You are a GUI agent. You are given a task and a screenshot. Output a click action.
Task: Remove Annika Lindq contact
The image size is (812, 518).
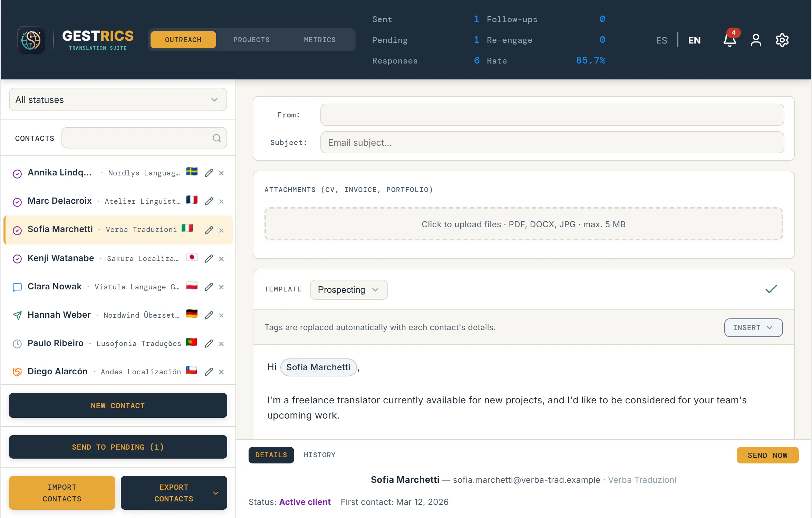coord(221,173)
